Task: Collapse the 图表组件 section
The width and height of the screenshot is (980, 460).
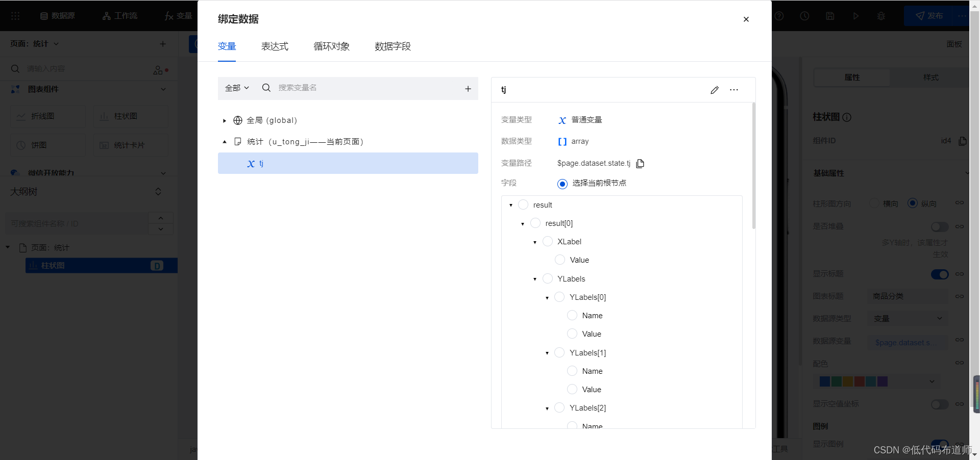Action: click(x=163, y=89)
